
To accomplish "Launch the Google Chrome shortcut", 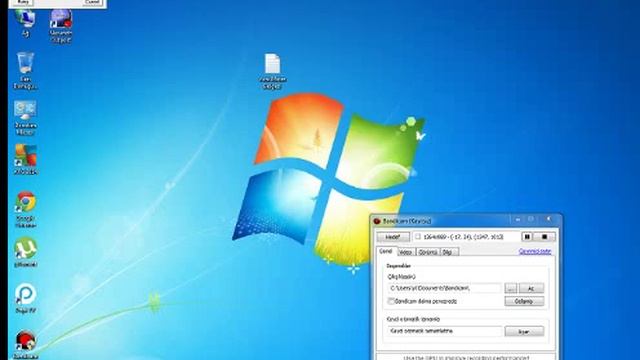I will [25, 210].
